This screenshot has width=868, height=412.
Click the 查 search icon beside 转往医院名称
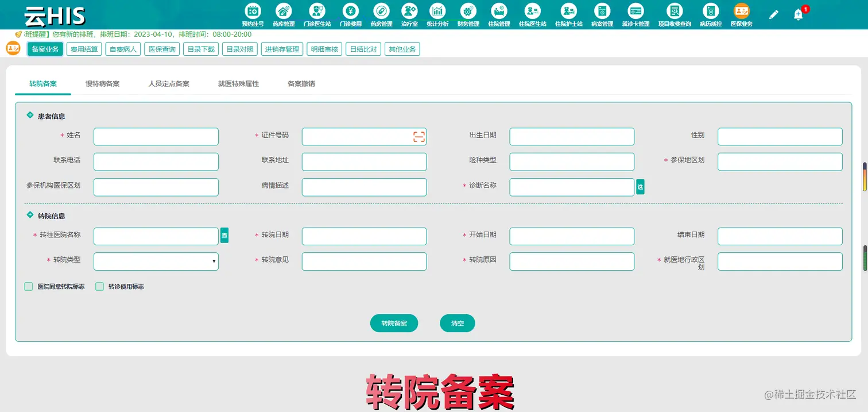(224, 236)
